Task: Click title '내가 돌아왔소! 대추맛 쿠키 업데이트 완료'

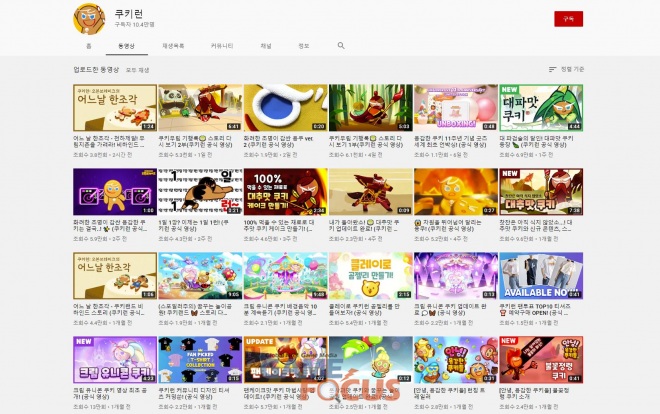Action: click(x=365, y=226)
